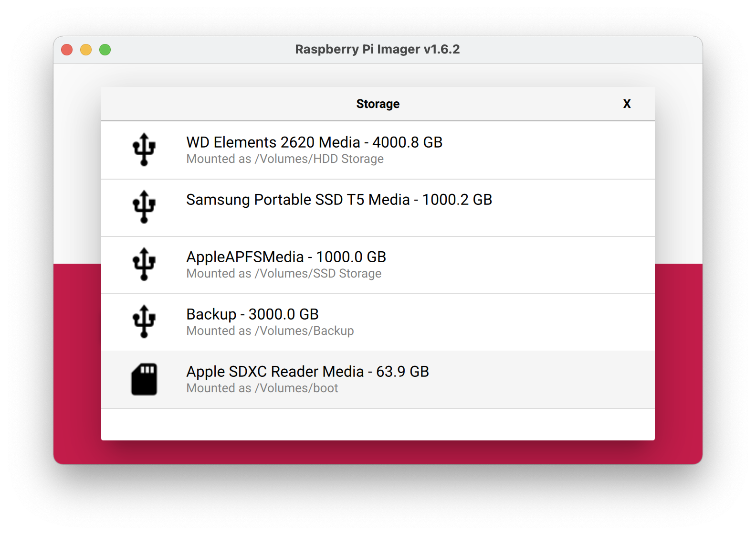
Task: Maximize the Raspberry Pi Imager window
Action: [105, 50]
